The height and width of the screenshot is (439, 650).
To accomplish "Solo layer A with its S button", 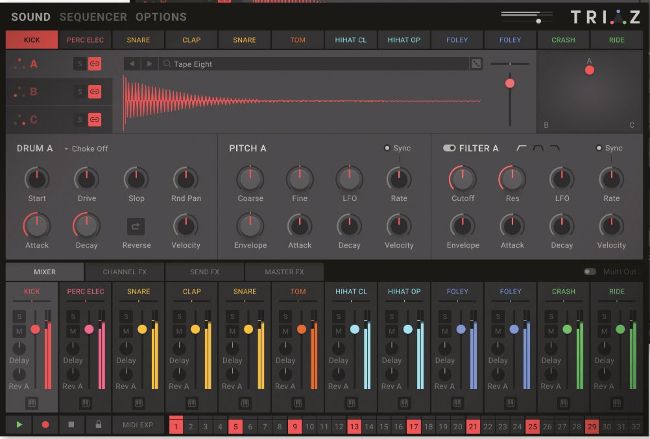I will tap(80, 64).
